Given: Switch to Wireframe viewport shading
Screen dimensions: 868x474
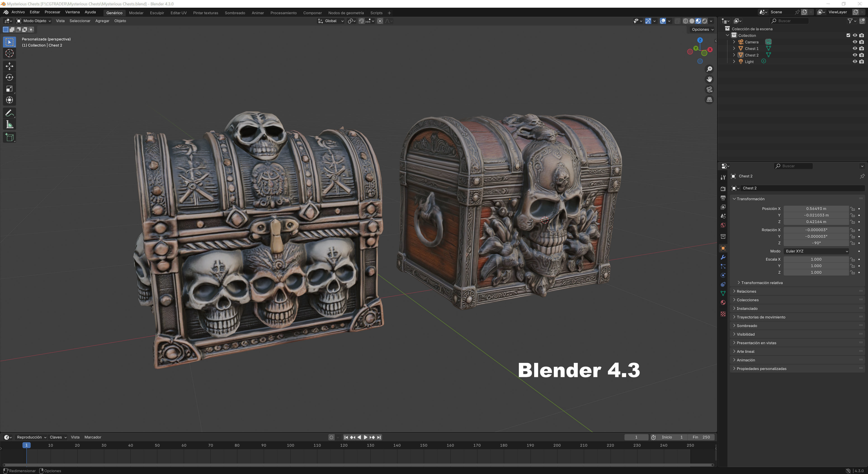Looking at the screenshot, I should (x=685, y=21).
